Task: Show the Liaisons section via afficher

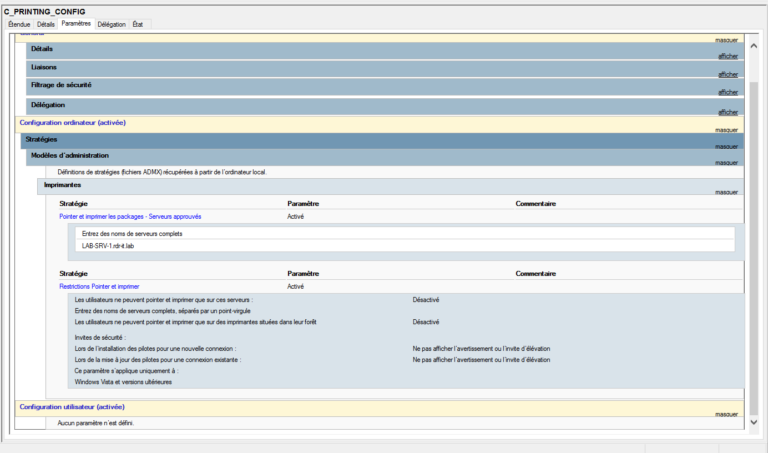Action: tap(728, 74)
